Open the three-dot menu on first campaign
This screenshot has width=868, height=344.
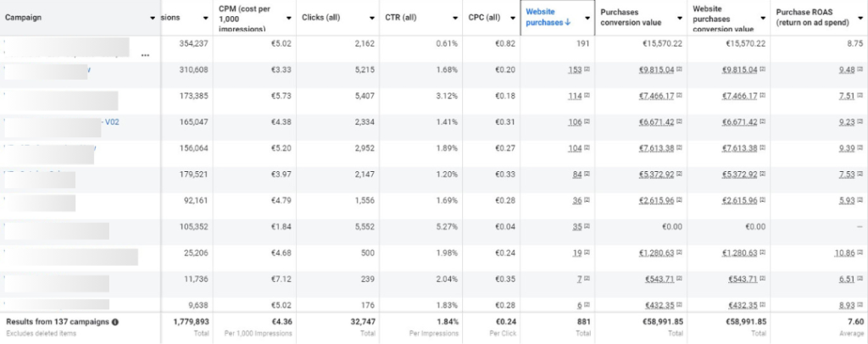(145, 55)
